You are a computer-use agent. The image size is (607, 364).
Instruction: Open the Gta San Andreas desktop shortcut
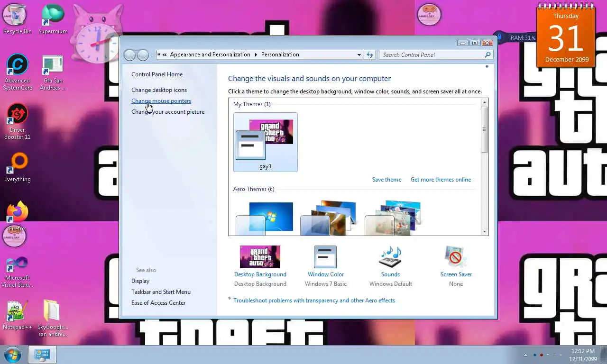point(53,73)
